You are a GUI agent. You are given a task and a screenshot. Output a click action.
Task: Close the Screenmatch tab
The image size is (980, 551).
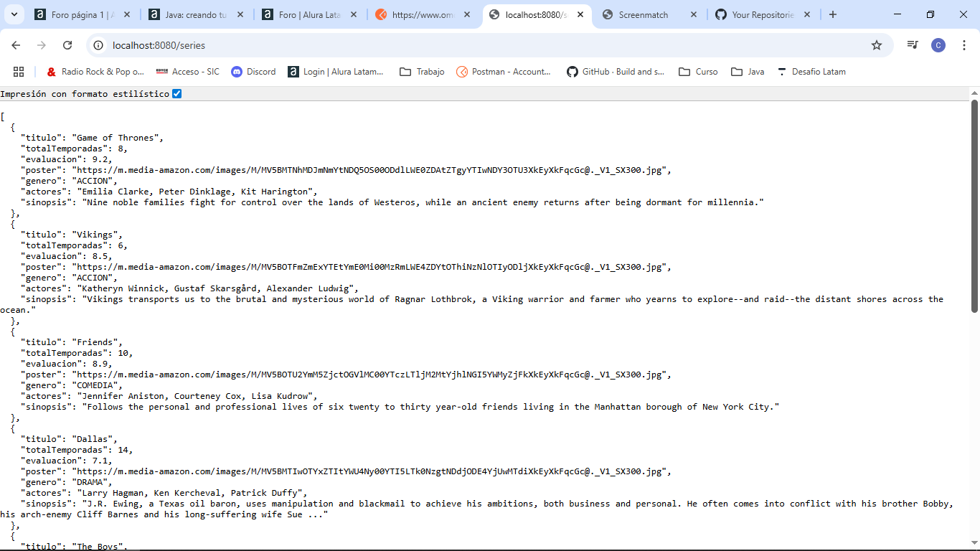tap(693, 14)
